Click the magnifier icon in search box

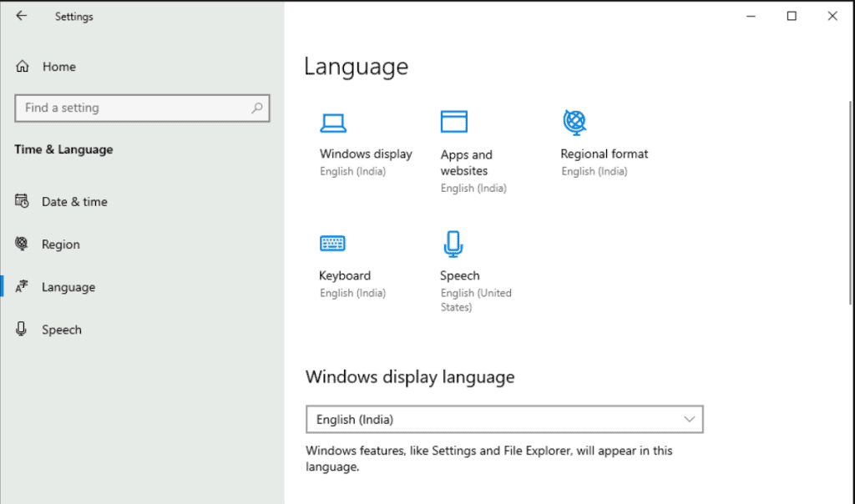coord(257,108)
